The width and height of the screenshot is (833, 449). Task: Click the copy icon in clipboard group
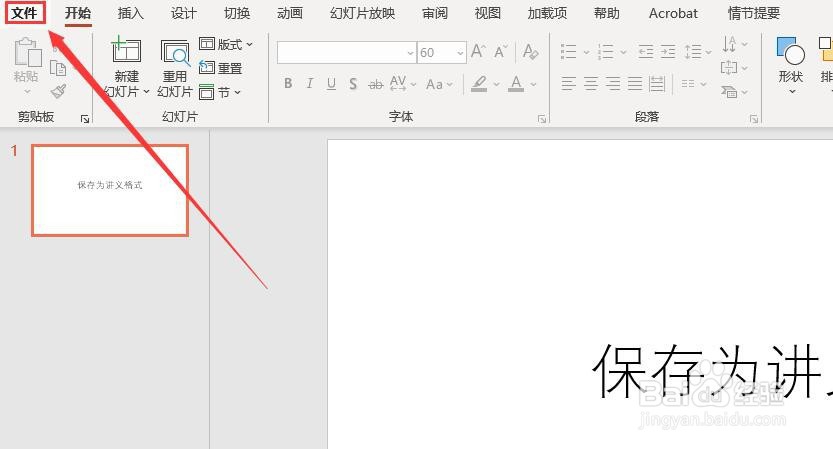click(58, 69)
